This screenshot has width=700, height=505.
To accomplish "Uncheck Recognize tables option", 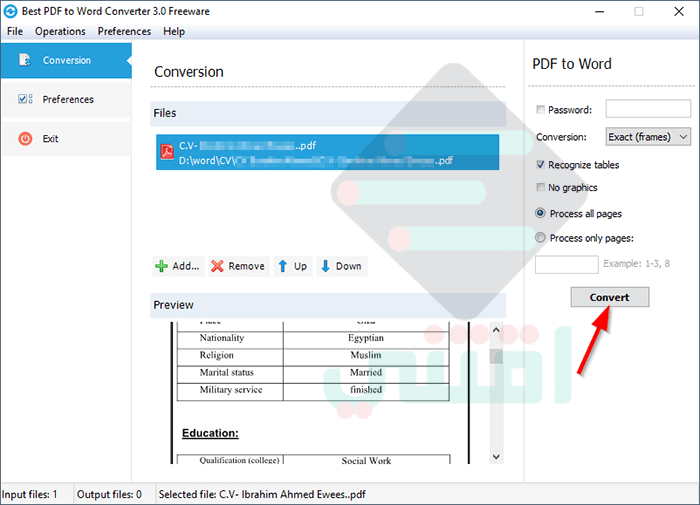I will coord(541,165).
